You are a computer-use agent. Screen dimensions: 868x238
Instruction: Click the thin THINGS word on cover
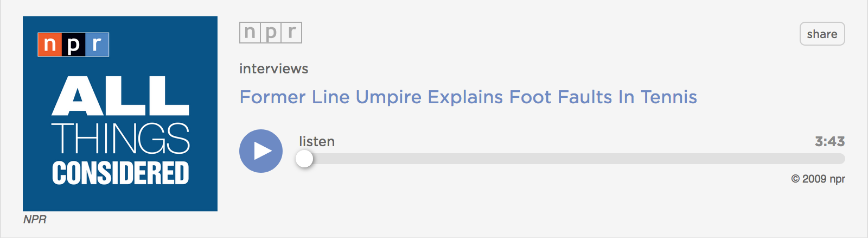[120, 138]
